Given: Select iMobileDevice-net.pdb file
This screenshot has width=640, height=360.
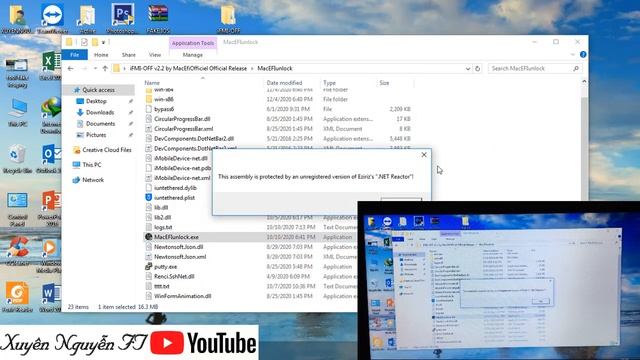Looking at the screenshot, I should [x=182, y=168].
